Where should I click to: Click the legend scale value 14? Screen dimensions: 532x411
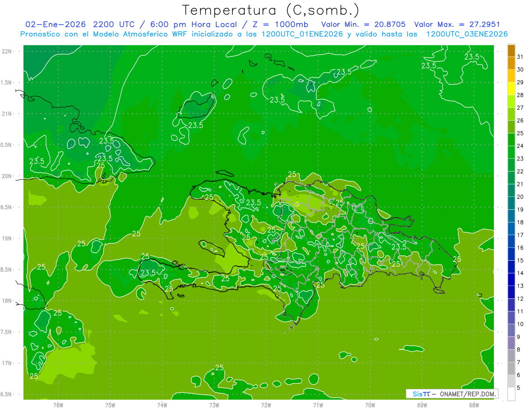(520, 273)
